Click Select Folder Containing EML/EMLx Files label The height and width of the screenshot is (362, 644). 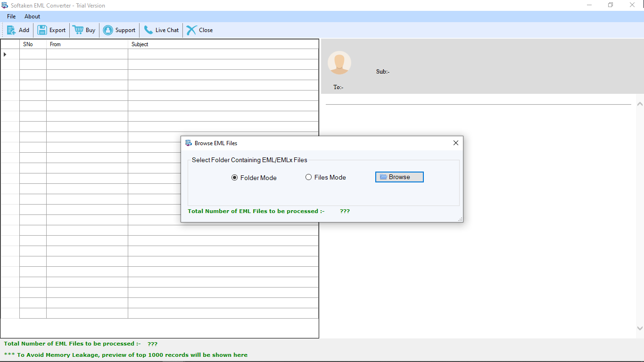[x=249, y=160]
